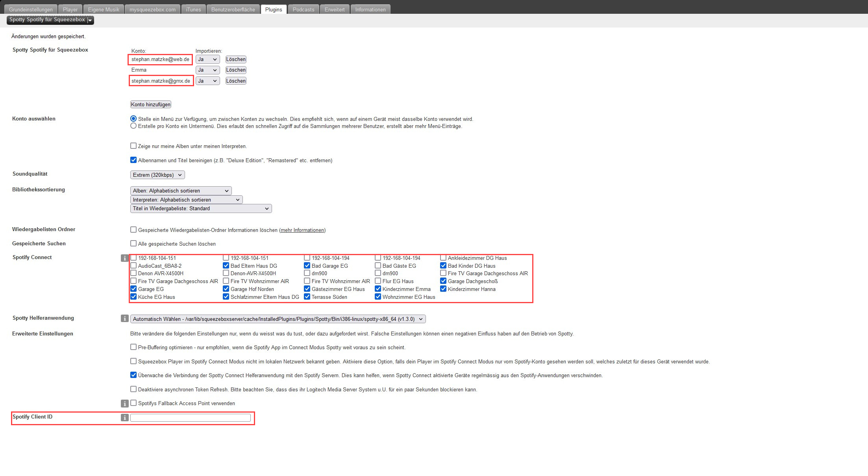868x476 pixels.
Task: Switch to the Informationen tab
Action: point(370,9)
